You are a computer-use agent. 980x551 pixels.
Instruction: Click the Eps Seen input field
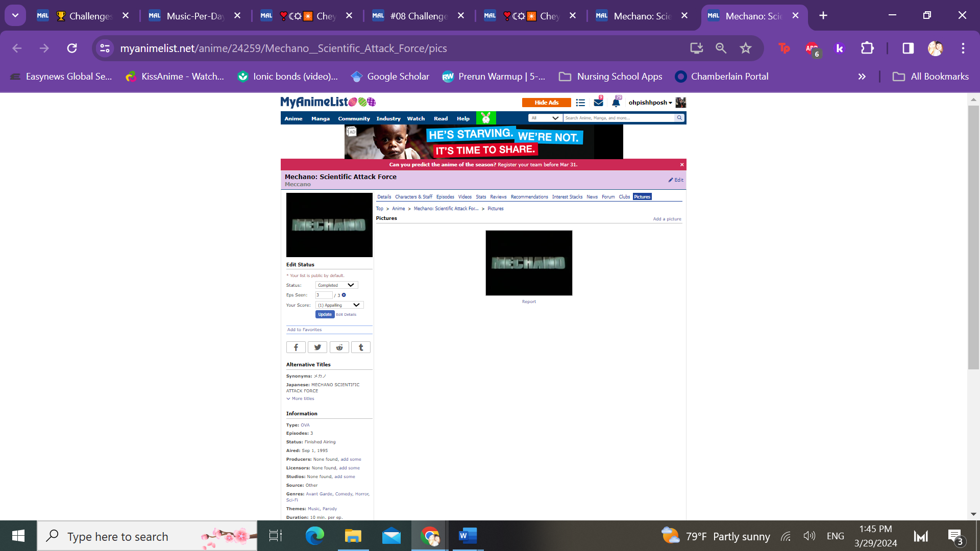(x=324, y=295)
